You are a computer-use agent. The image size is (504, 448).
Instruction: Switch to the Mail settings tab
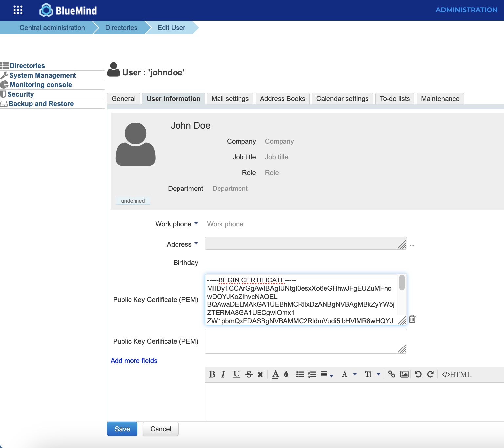coord(230,99)
